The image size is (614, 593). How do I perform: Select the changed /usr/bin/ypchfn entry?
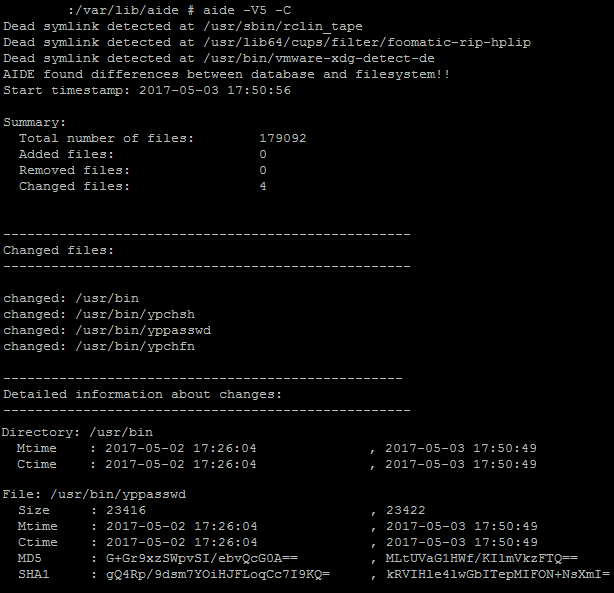(99, 347)
